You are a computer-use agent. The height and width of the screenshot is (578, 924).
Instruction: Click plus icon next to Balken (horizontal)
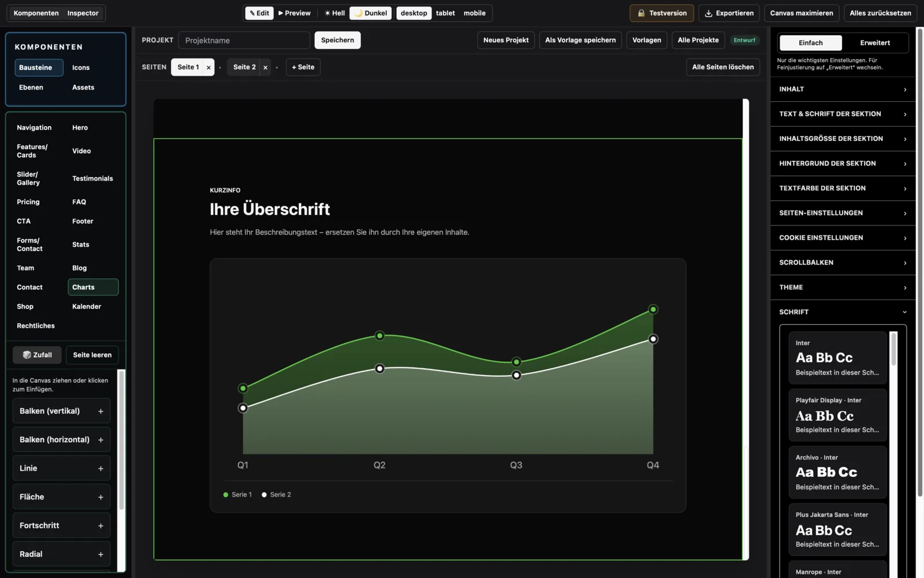(x=100, y=440)
